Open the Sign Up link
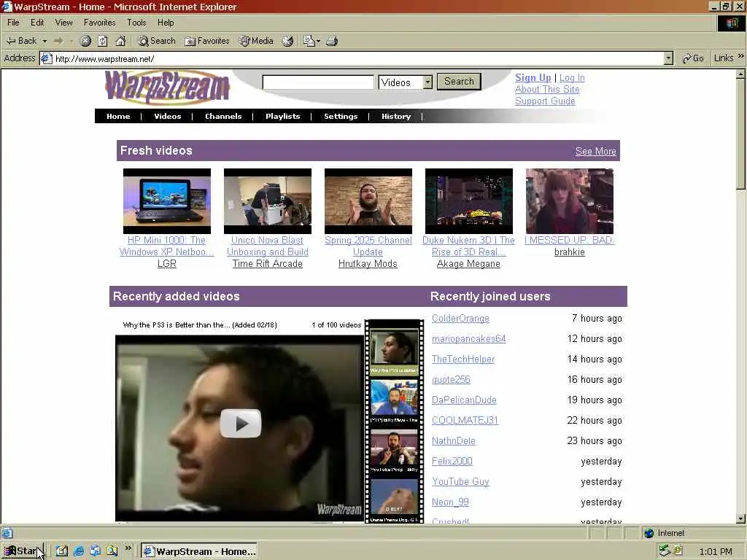The width and height of the screenshot is (747, 560). tap(533, 77)
